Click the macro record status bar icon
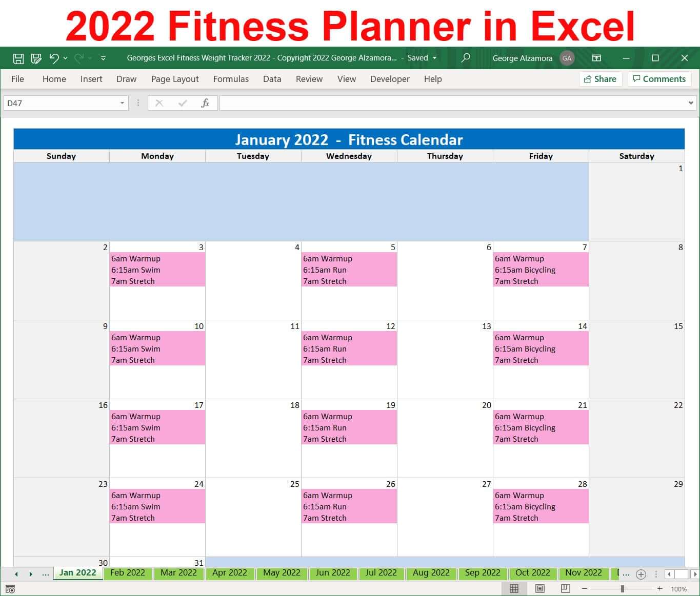Screen dimensions: 700x596 tap(10, 589)
